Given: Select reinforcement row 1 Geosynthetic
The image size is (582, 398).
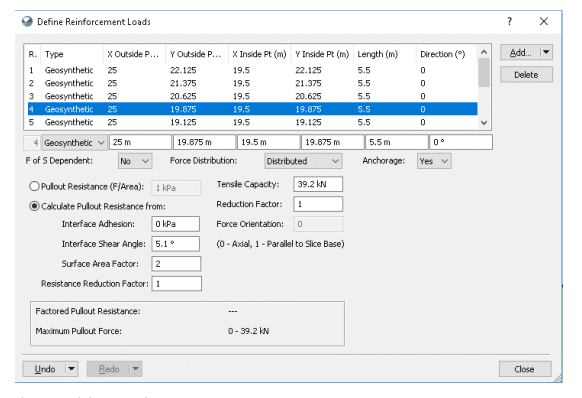Looking at the screenshot, I should 252,70.
